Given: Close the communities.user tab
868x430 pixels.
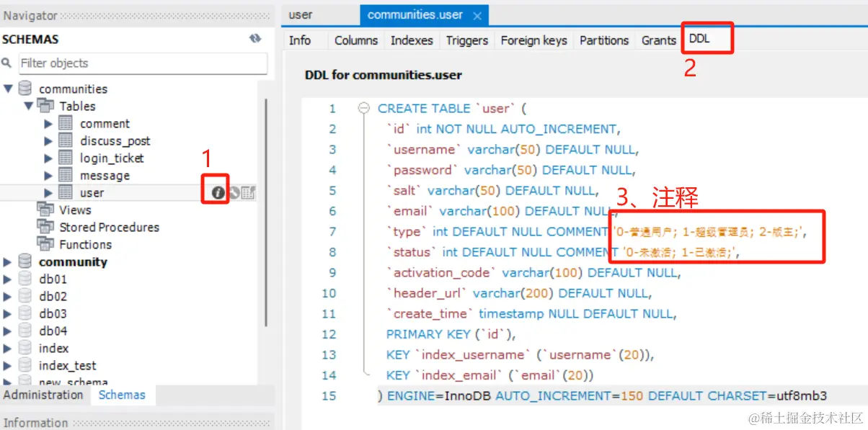Looking at the screenshot, I should pyautogui.click(x=477, y=15).
